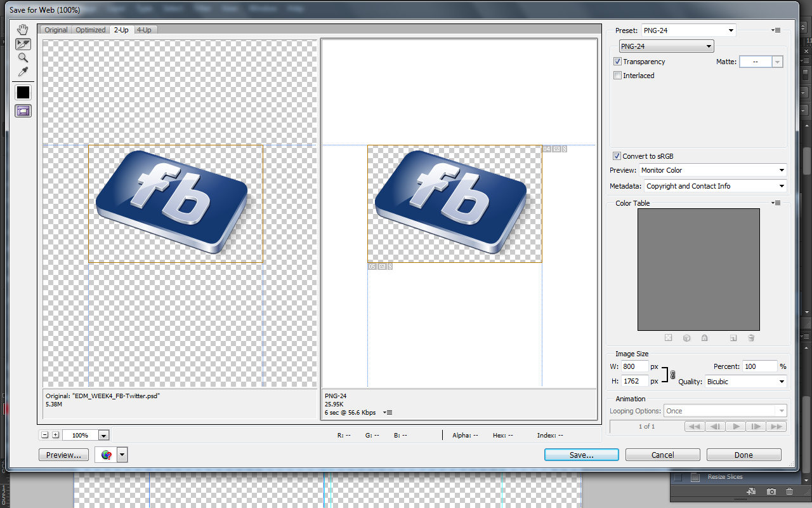This screenshot has height=508, width=812.
Task: Toggle slices visibility button
Action: pyautogui.click(x=23, y=110)
